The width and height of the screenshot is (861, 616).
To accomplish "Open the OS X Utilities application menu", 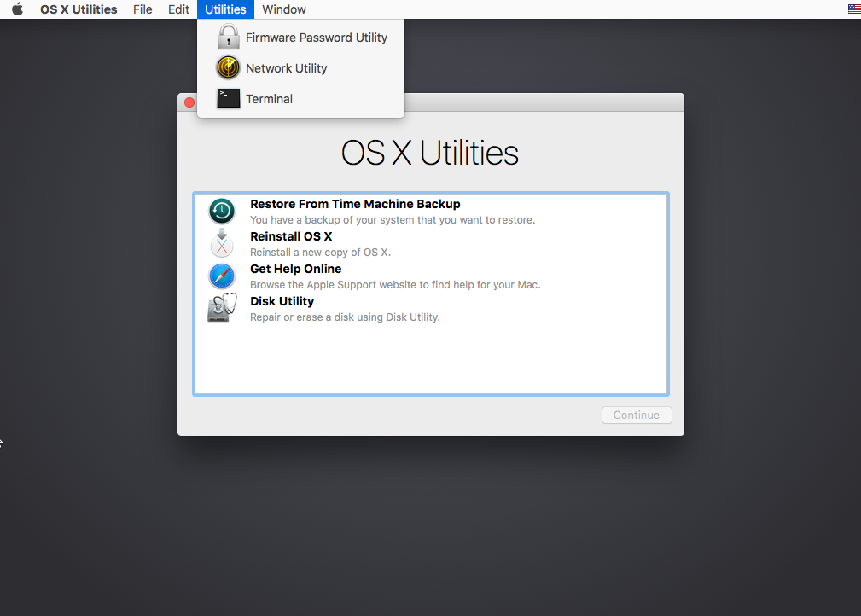I will coord(79,9).
